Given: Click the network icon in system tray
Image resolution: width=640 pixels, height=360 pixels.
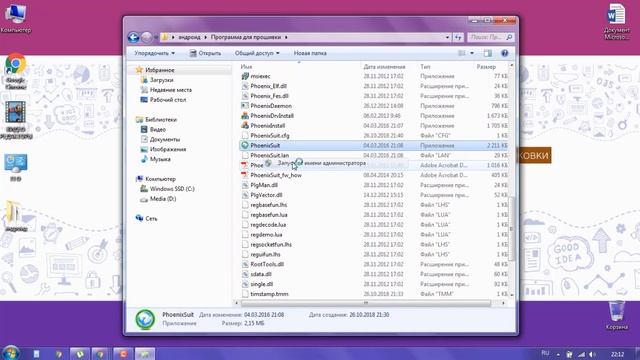Looking at the screenshot, I should (x=581, y=354).
